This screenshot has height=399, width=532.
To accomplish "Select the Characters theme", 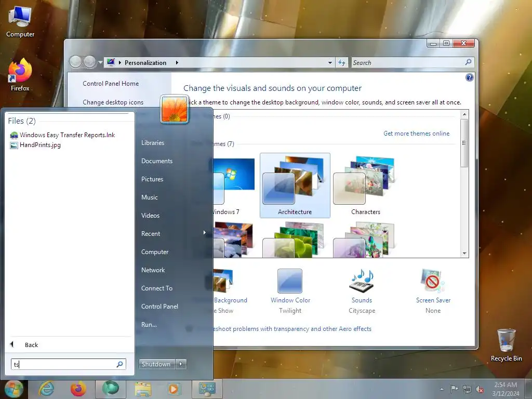I will [365, 185].
